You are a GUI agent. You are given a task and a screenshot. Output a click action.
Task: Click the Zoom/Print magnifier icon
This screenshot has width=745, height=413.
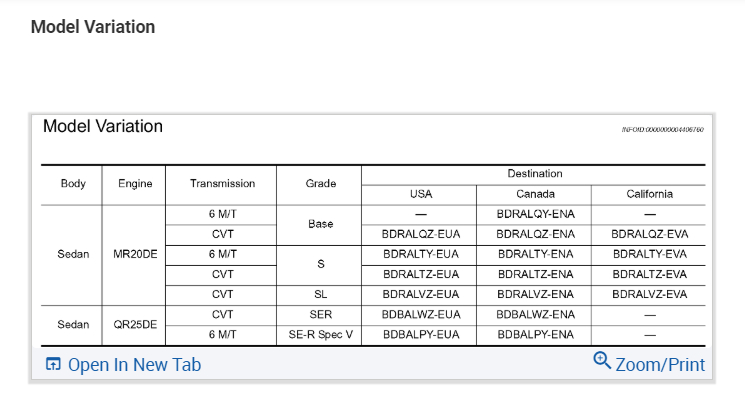tap(602, 362)
